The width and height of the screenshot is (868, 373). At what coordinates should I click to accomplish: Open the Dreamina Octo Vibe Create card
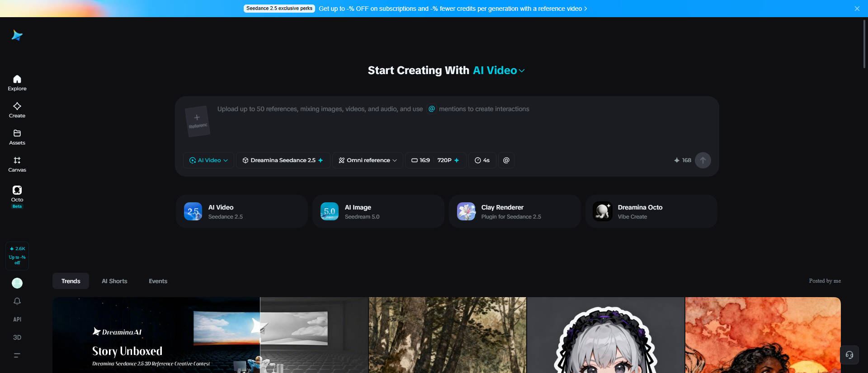pyautogui.click(x=651, y=211)
